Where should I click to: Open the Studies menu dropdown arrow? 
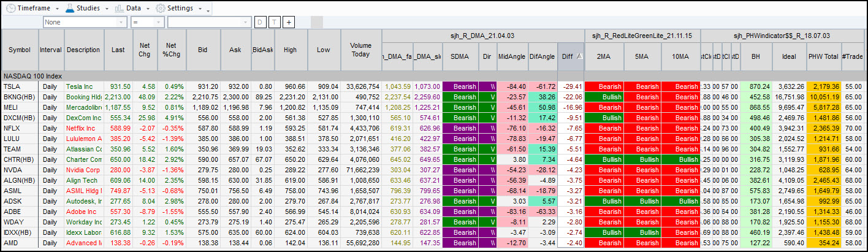click(106, 9)
